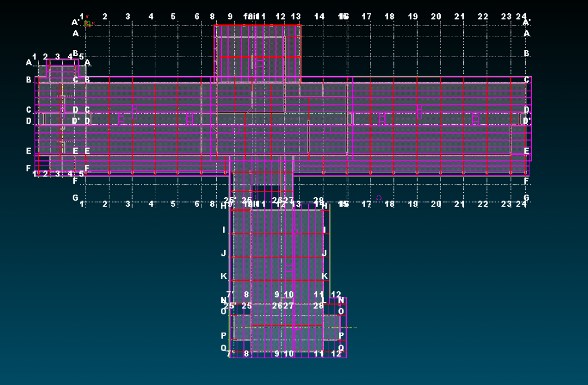Viewport: 588px width, 385px height.
Task: Select grid label 22 in top row
Action: (483, 17)
